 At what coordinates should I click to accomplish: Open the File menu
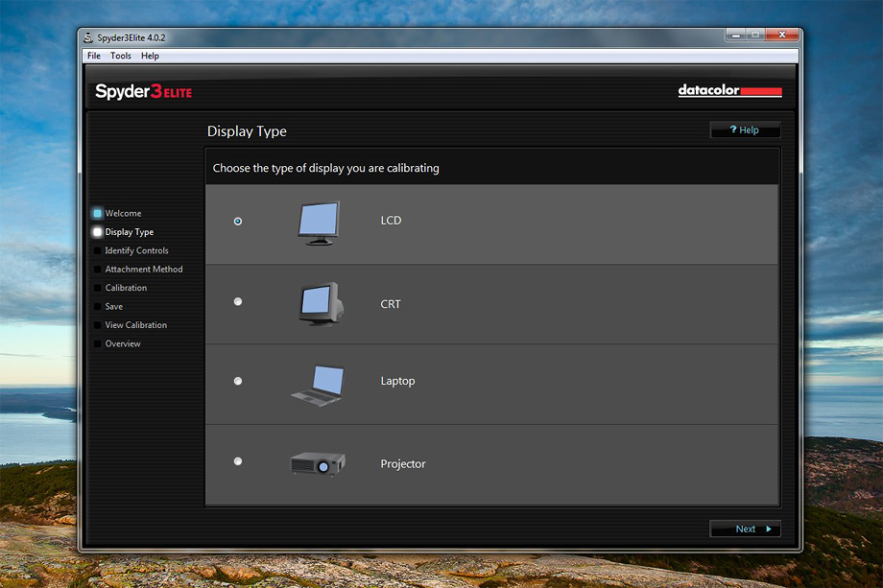94,56
